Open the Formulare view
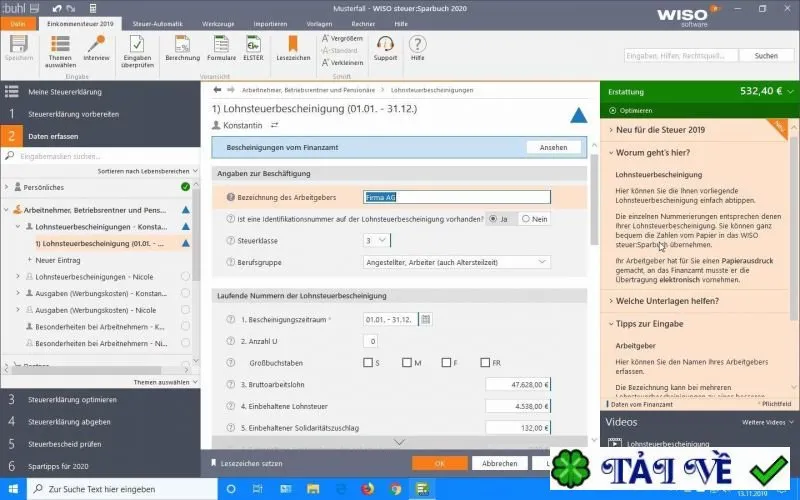800x500 pixels. pos(221,48)
